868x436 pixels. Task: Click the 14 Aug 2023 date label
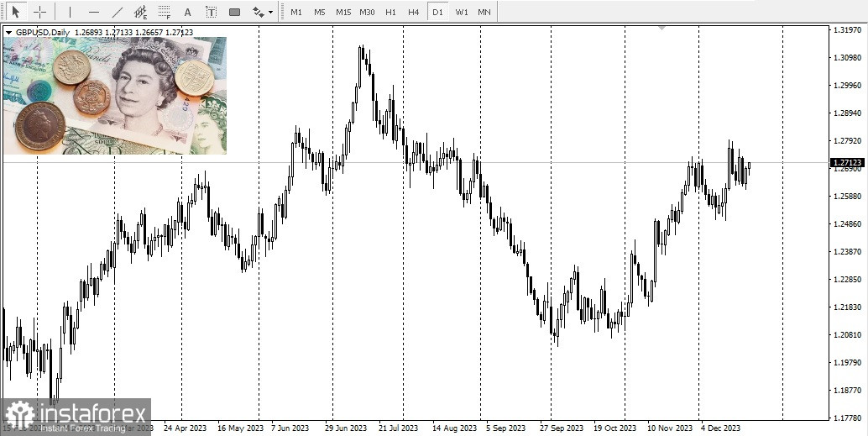coord(454,428)
